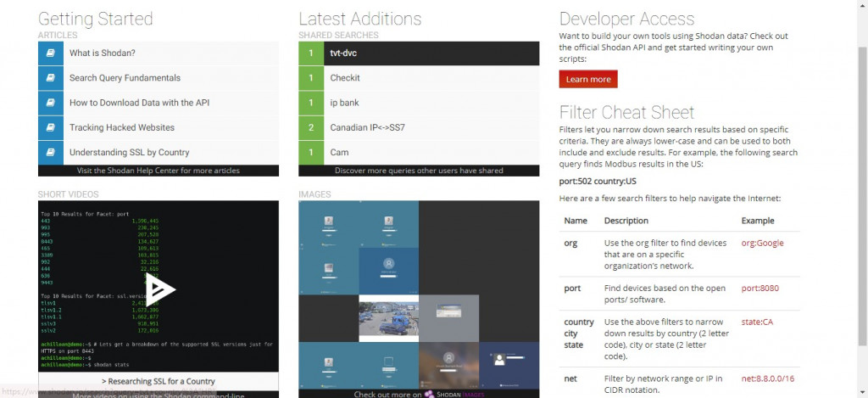Click the red Learn more button
The image size is (868, 398).
pos(588,79)
